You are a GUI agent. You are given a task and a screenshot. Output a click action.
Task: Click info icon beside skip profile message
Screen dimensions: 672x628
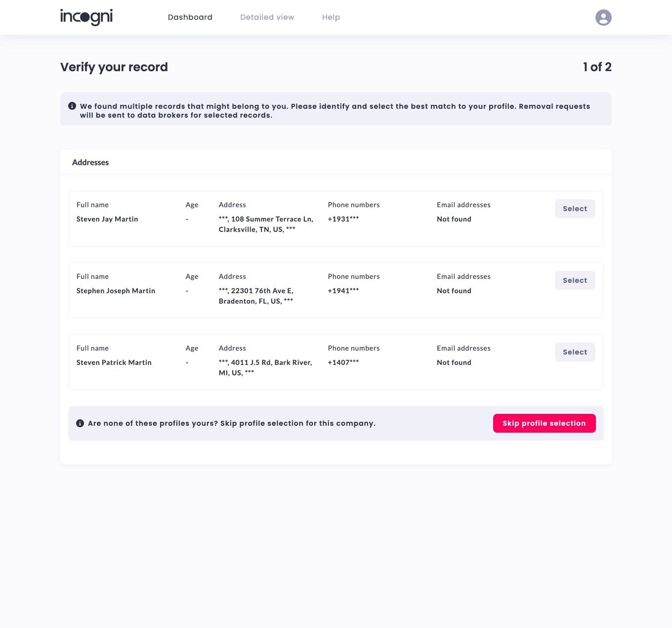(80, 423)
